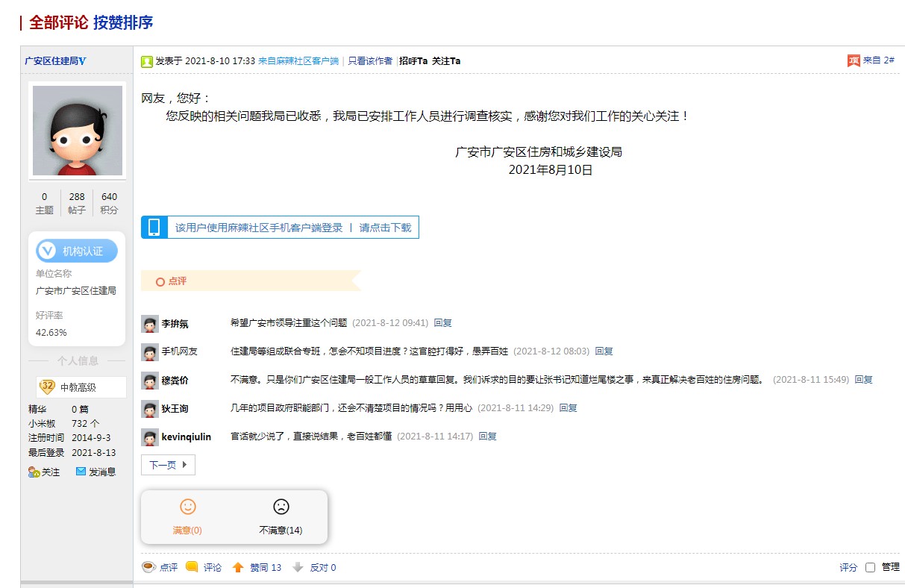Image resolution: width=905 pixels, height=588 pixels.
Task: Open 广安区住建局 user avatar image
Action: (77, 131)
